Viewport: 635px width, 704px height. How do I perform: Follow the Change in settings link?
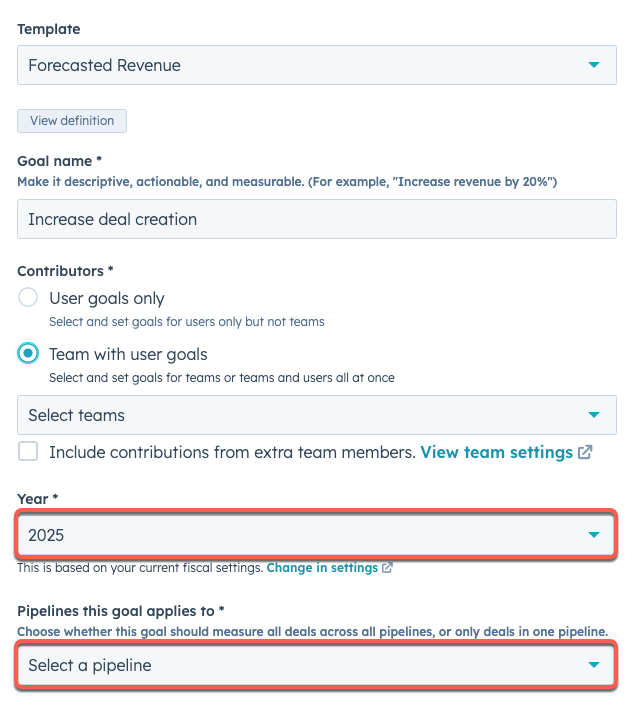322,568
